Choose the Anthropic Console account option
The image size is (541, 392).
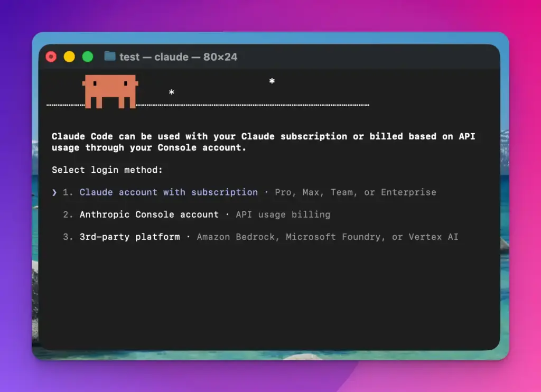(149, 214)
